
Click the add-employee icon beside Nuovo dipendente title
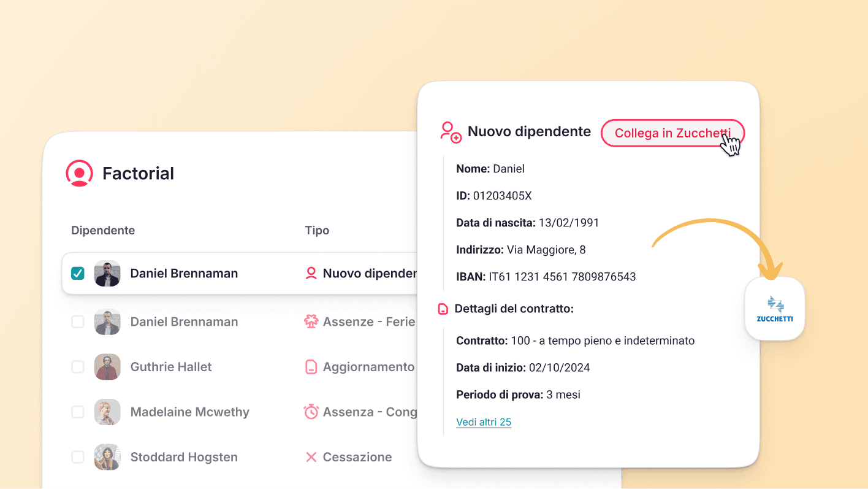[449, 131]
